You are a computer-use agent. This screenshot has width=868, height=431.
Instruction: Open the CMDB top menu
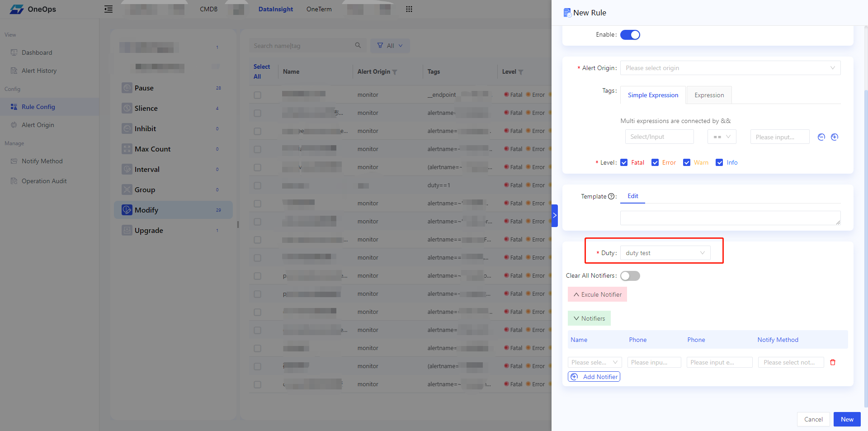(x=208, y=9)
